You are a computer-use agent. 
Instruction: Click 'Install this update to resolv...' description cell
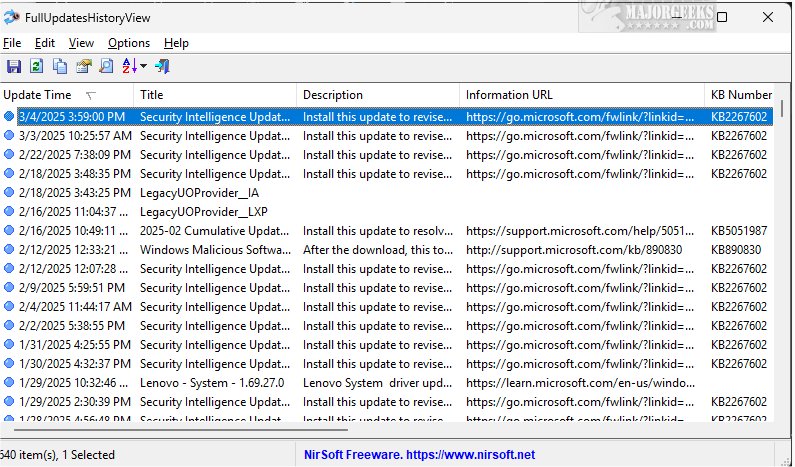coord(378,231)
